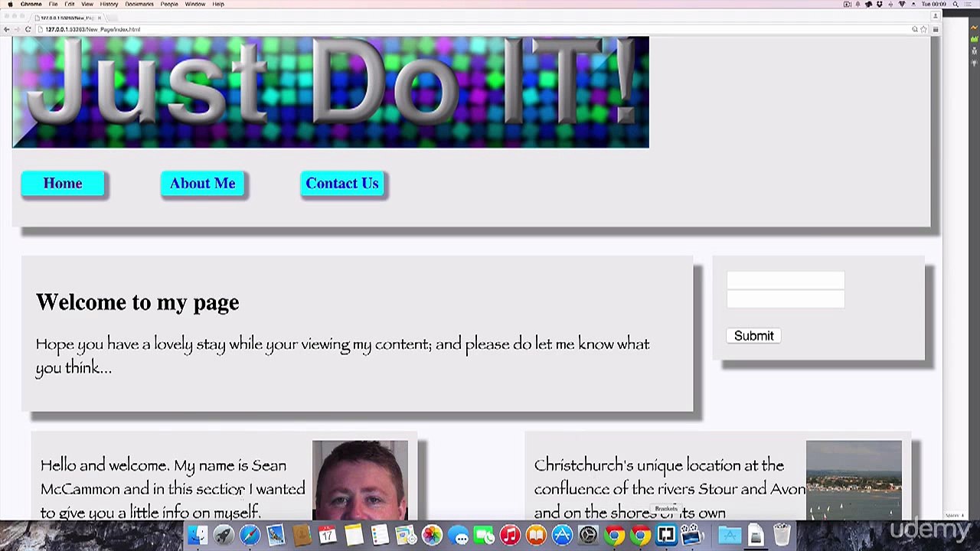Open Trash in the dock

tap(781, 535)
